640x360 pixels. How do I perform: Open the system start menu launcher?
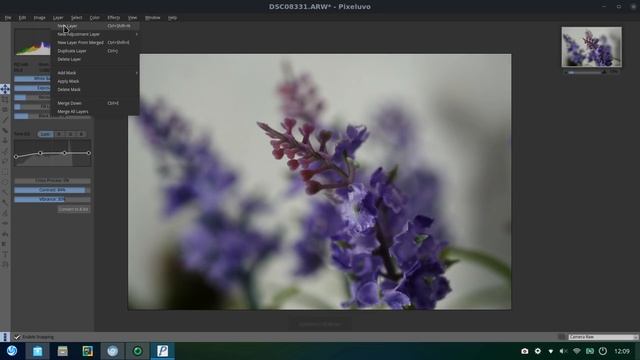click(12, 351)
